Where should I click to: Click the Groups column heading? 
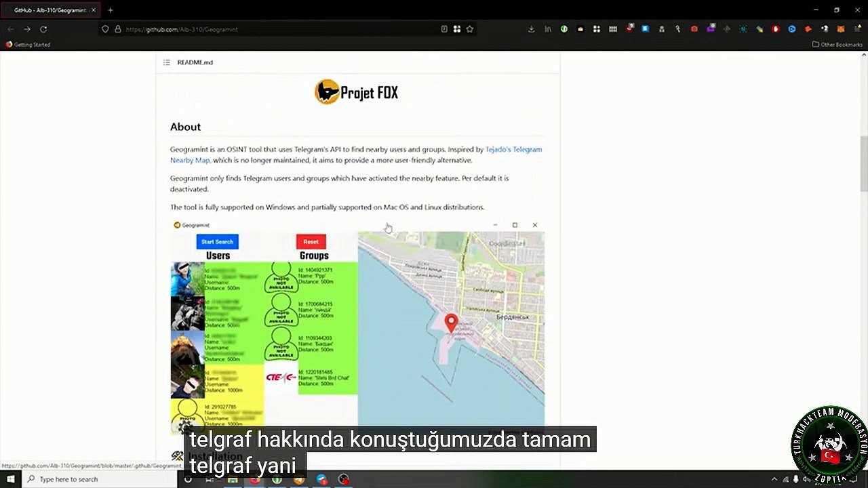pos(314,256)
